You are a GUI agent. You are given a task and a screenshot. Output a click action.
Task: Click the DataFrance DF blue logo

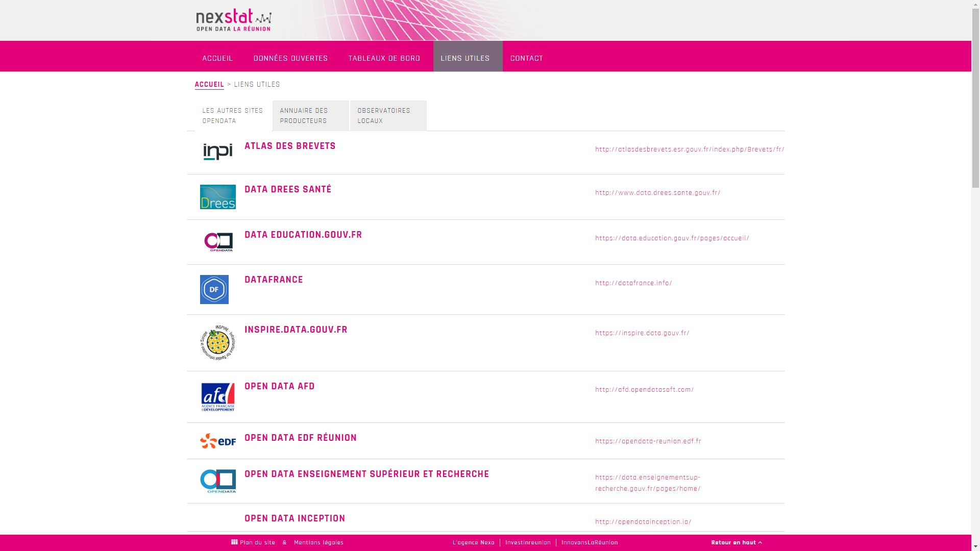[214, 289]
